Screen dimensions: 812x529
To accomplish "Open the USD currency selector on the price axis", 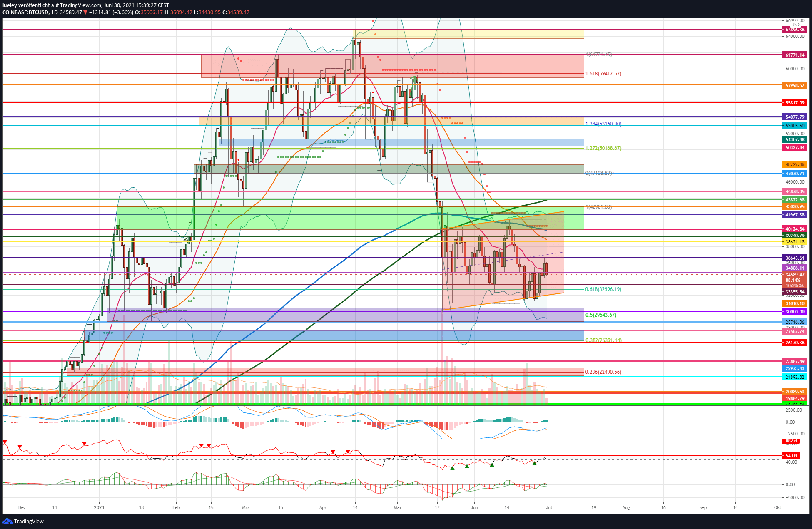I will pyautogui.click(x=795, y=25).
